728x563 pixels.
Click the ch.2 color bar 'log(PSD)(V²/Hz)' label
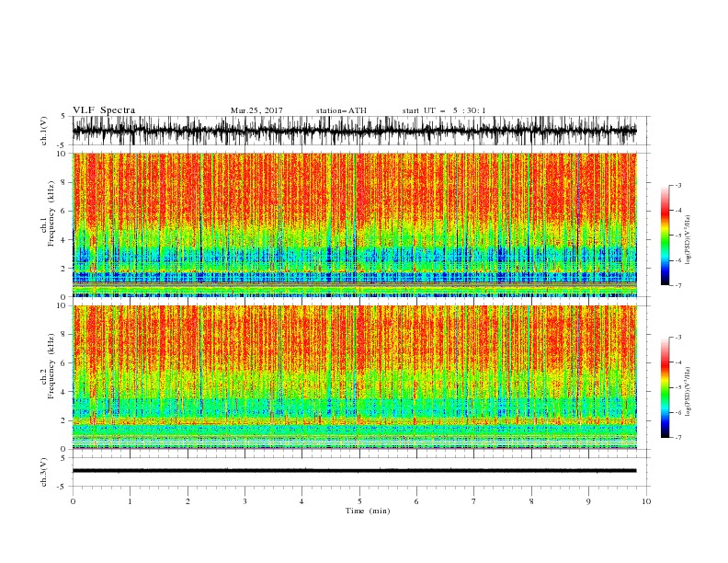688,391
